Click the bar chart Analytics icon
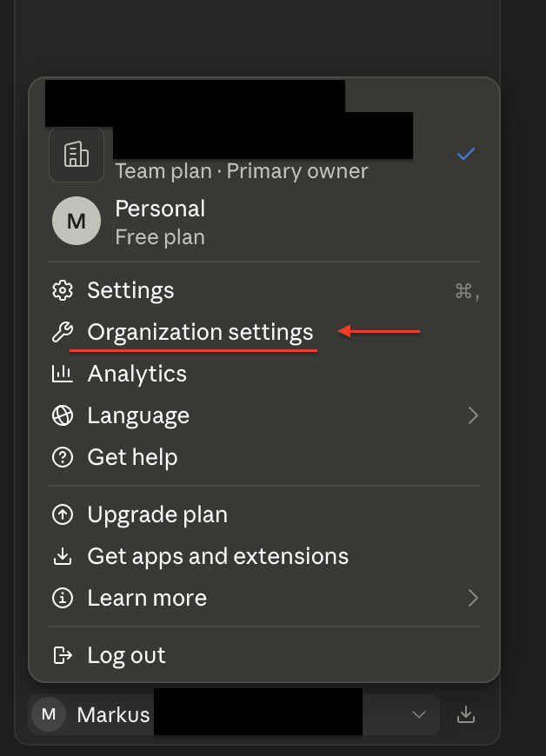 point(63,375)
